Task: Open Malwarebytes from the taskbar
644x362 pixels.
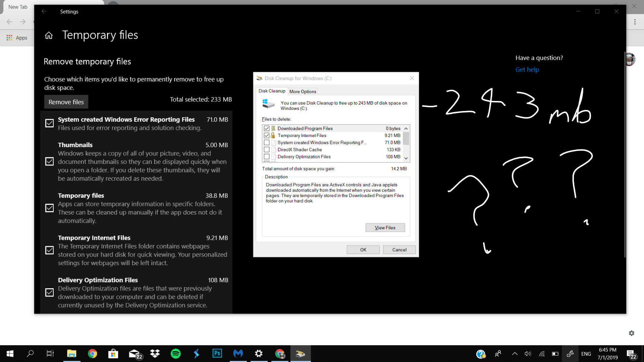Action: click(x=238, y=354)
